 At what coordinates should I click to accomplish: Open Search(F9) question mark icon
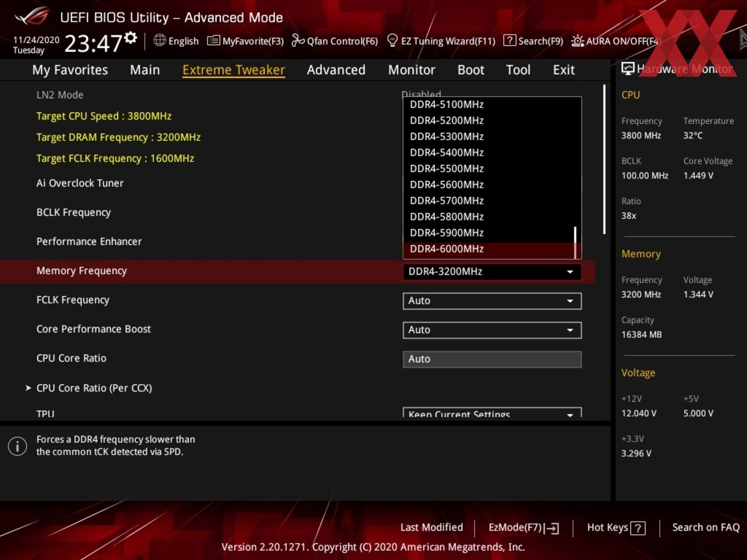pyautogui.click(x=509, y=40)
